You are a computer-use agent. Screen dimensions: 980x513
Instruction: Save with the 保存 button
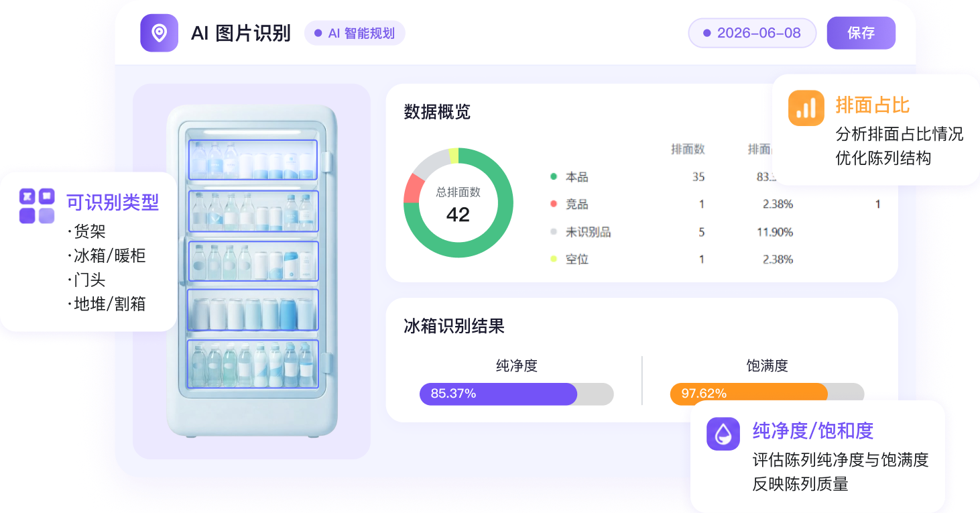[x=861, y=33]
